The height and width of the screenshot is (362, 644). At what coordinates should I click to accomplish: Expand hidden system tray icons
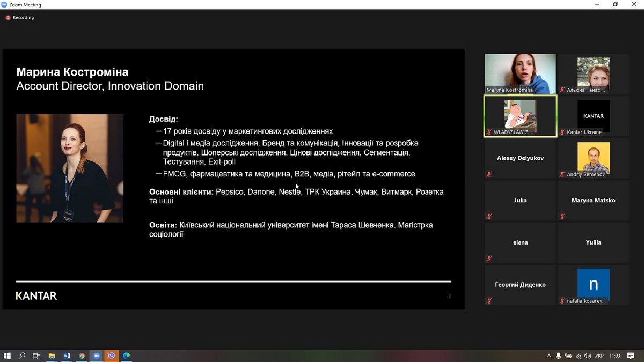pyautogui.click(x=548, y=356)
